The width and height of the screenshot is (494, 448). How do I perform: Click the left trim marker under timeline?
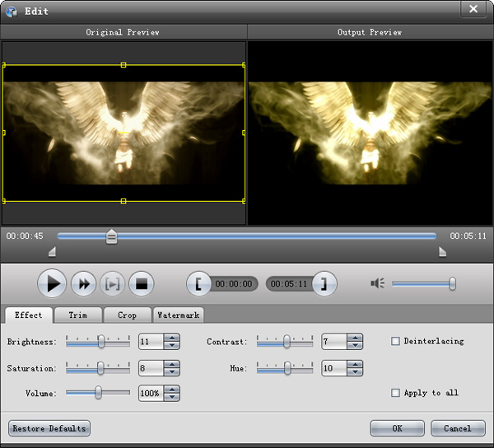(53, 252)
